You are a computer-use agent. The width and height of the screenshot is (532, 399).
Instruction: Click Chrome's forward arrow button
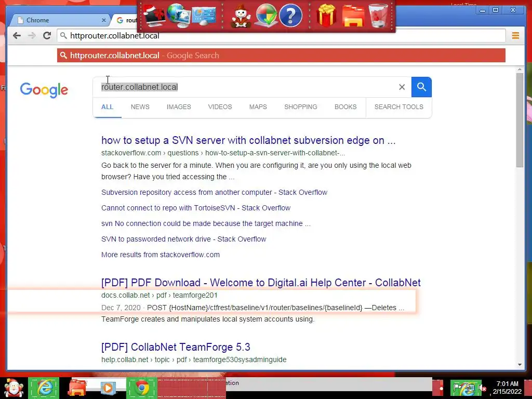32,36
